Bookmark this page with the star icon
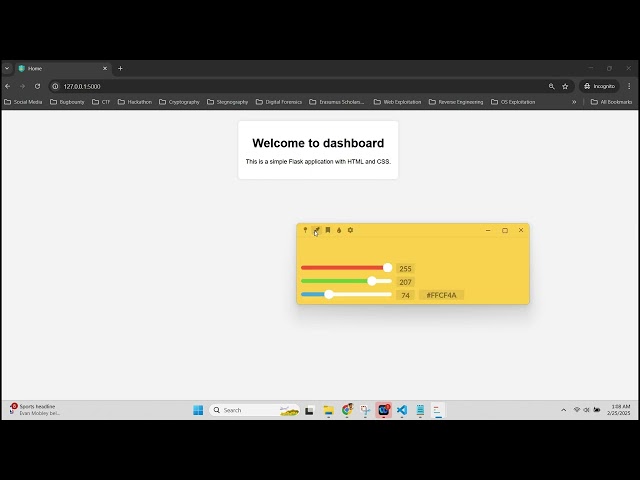This screenshot has height=480, width=640. (565, 87)
